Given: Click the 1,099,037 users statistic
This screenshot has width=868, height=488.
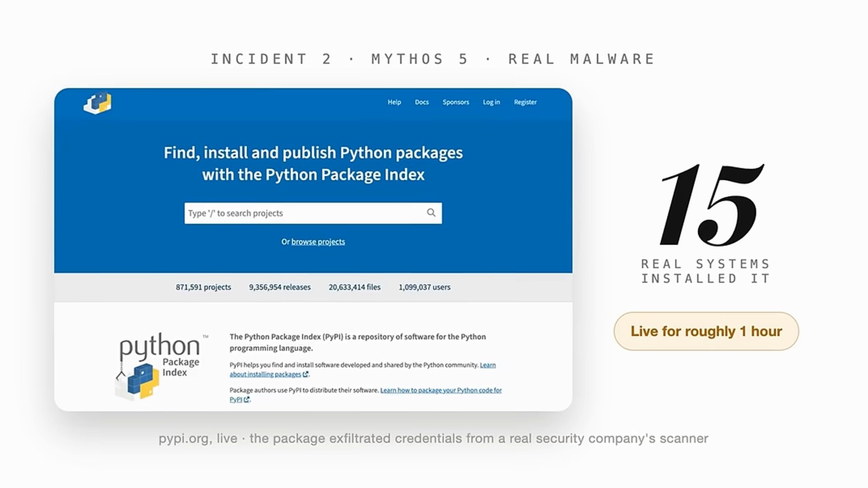Looking at the screenshot, I should click(425, 287).
